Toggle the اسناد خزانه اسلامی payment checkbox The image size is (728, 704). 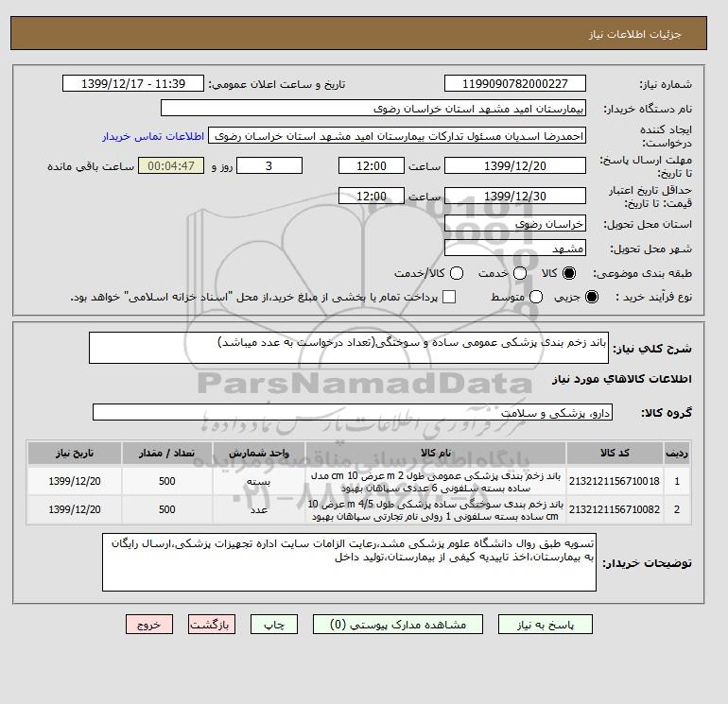pos(449,297)
